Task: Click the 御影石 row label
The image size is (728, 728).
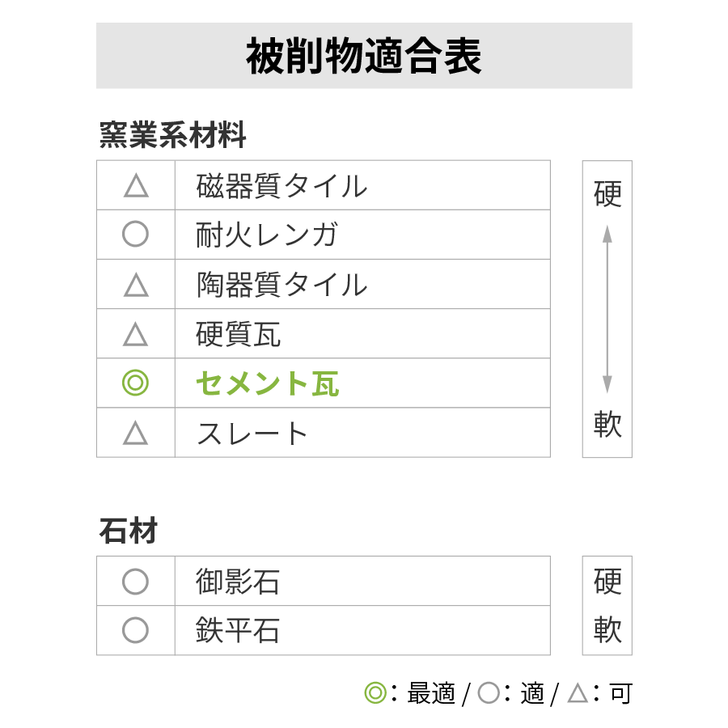Action: 238,582
